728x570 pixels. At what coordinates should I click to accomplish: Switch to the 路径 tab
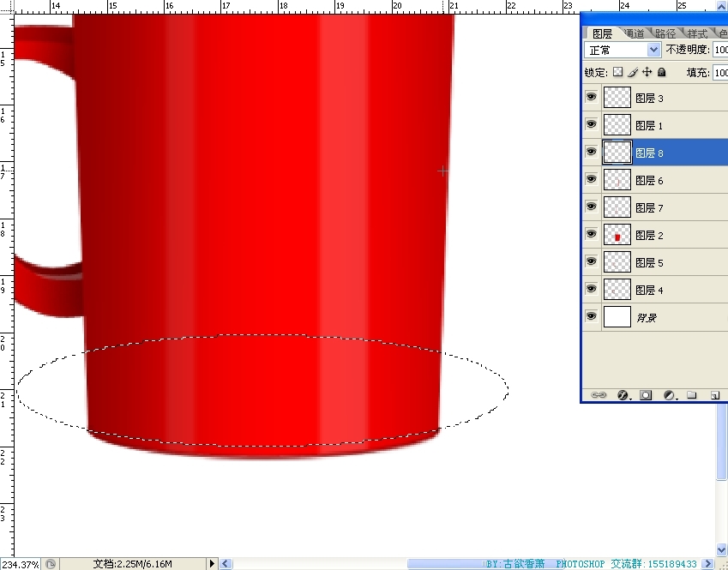point(665,33)
